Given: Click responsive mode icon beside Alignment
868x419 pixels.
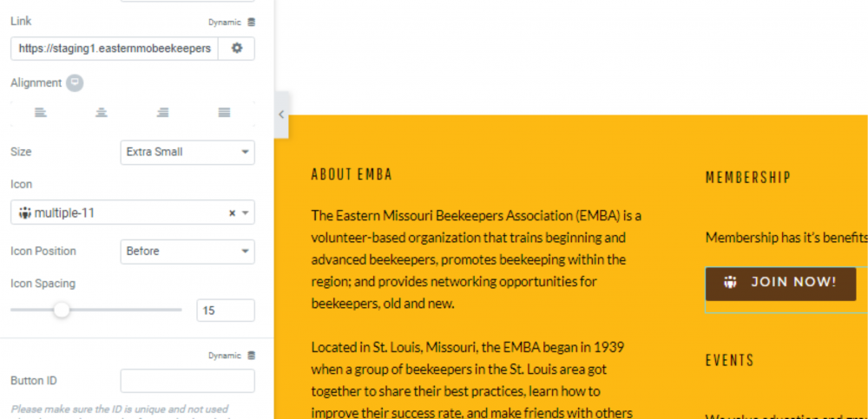Looking at the screenshot, I should (75, 83).
